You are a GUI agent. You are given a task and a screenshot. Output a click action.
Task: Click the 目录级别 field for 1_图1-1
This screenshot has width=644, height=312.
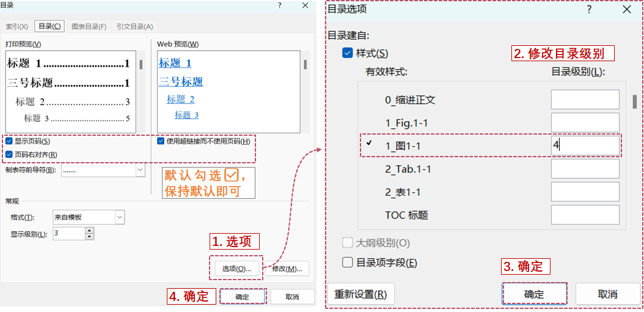pos(585,146)
